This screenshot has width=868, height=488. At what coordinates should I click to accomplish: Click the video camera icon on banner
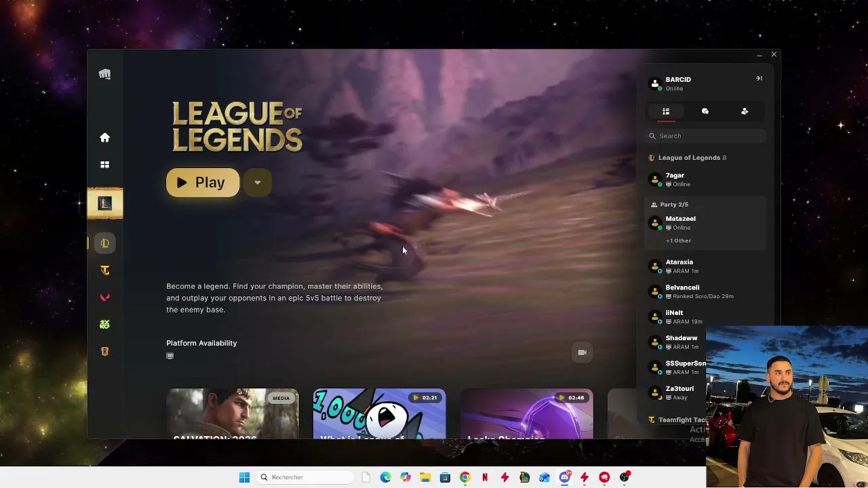pos(582,352)
